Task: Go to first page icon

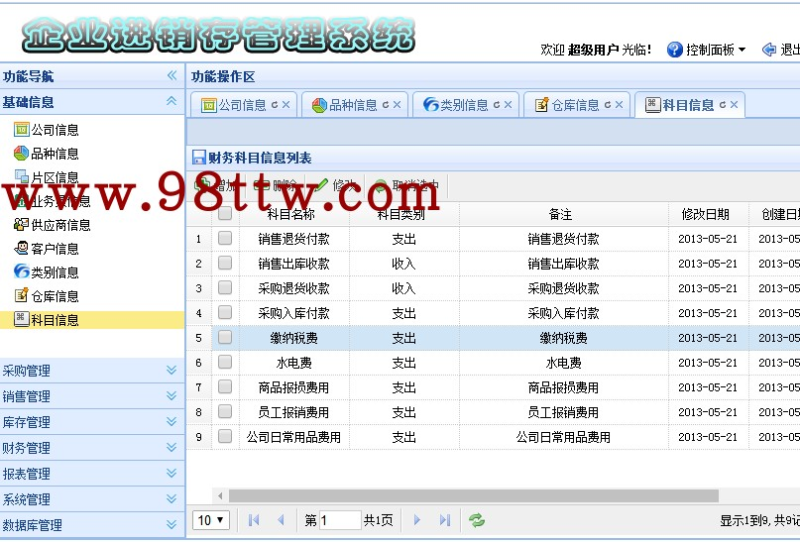Action: coord(254,520)
